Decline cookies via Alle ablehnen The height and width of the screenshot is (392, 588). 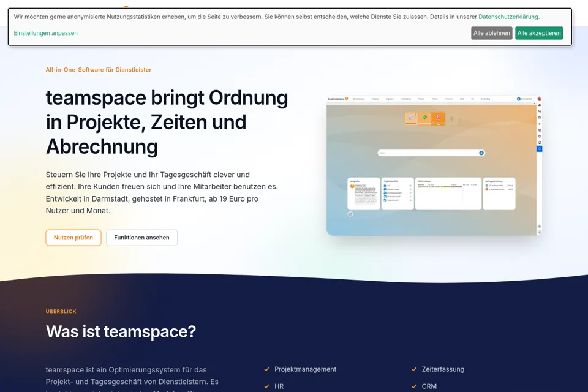tap(492, 33)
